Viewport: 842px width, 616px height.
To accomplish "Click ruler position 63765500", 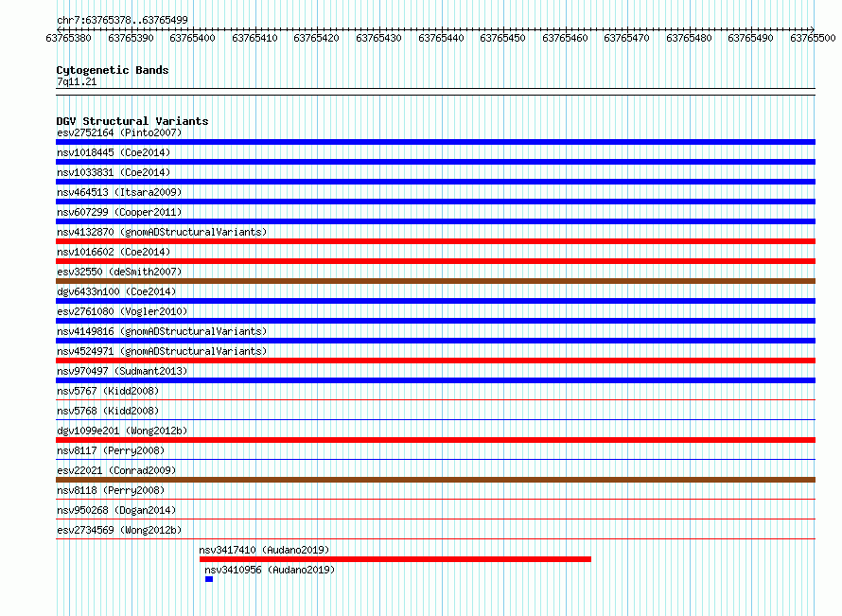I will 813,38.
